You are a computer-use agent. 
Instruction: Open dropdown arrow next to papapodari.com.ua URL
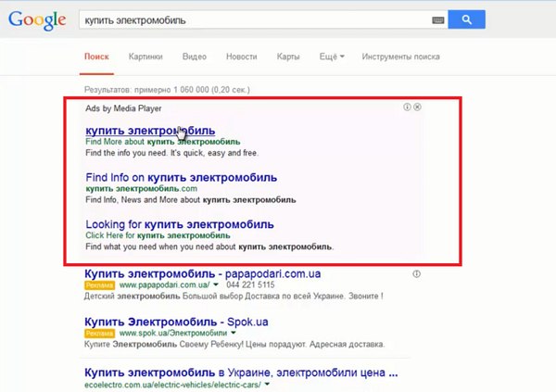[x=216, y=285]
